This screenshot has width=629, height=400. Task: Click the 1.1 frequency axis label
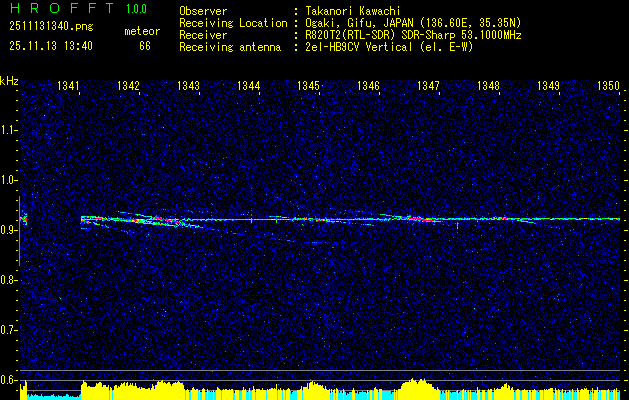point(9,130)
